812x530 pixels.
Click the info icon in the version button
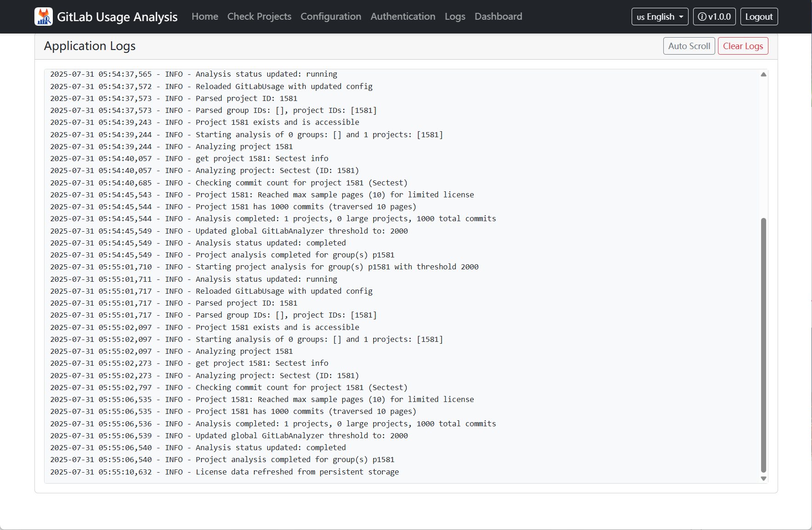(702, 17)
